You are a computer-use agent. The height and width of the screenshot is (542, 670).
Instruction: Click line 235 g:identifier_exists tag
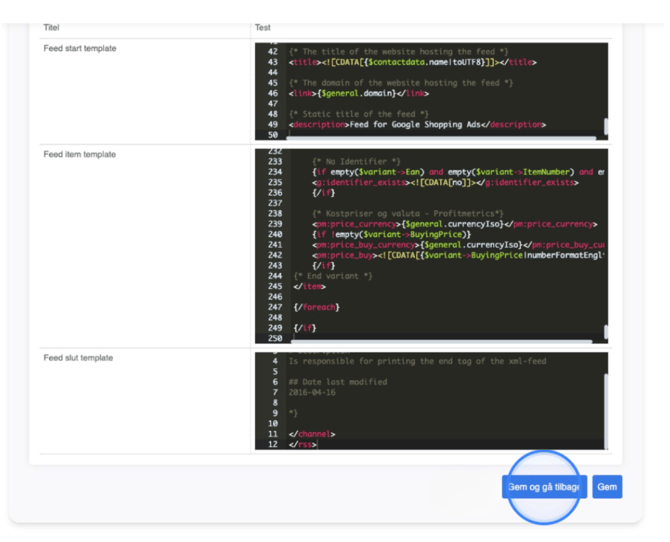pyautogui.click(x=445, y=183)
